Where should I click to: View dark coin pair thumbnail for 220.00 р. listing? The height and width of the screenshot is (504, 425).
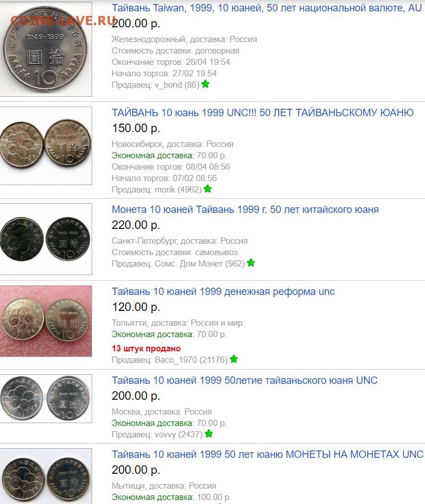coord(46,239)
